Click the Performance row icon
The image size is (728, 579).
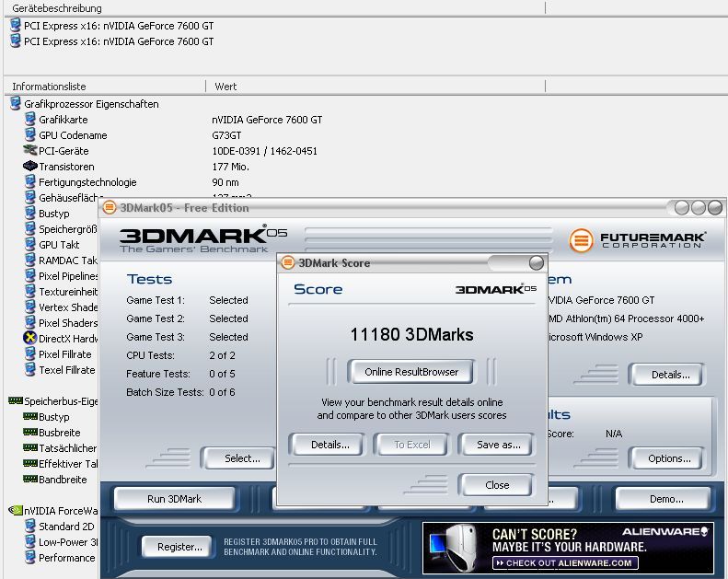tap(30, 557)
